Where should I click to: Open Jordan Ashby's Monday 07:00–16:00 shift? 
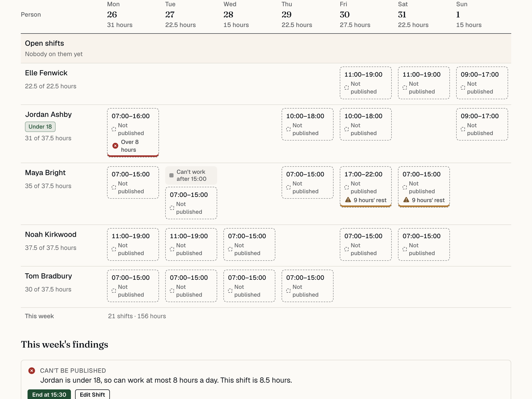pyautogui.click(x=133, y=132)
